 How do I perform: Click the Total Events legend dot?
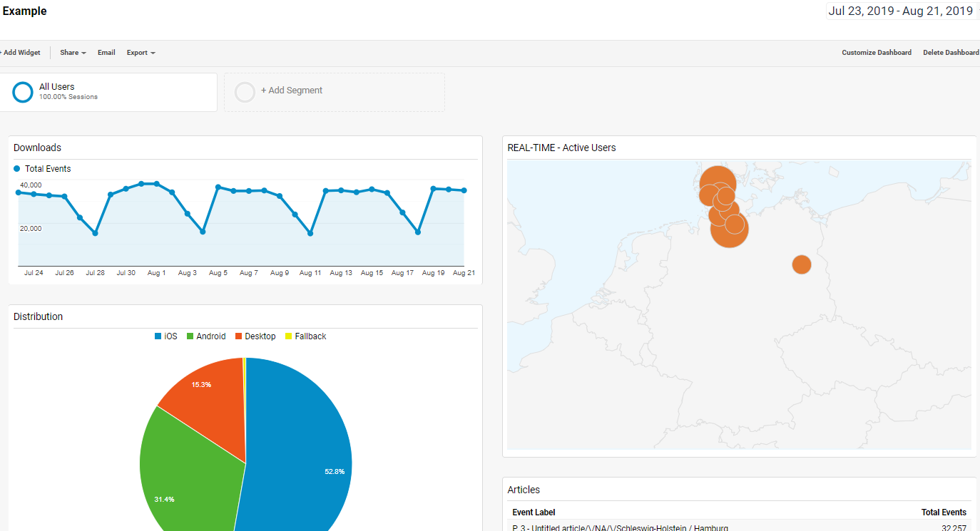click(17, 169)
